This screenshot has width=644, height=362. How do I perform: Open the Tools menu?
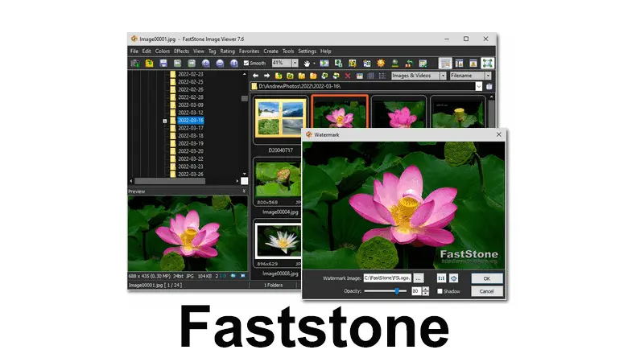click(288, 51)
